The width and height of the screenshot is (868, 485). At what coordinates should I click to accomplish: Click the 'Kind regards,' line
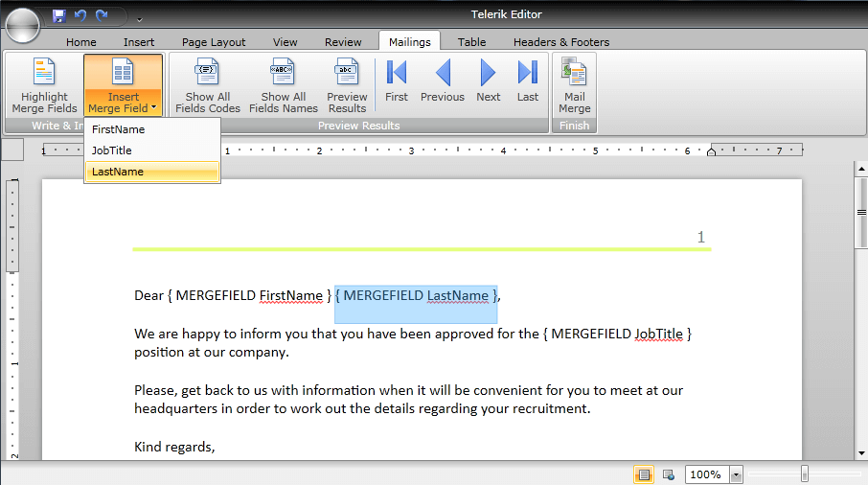[x=174, y=447]
